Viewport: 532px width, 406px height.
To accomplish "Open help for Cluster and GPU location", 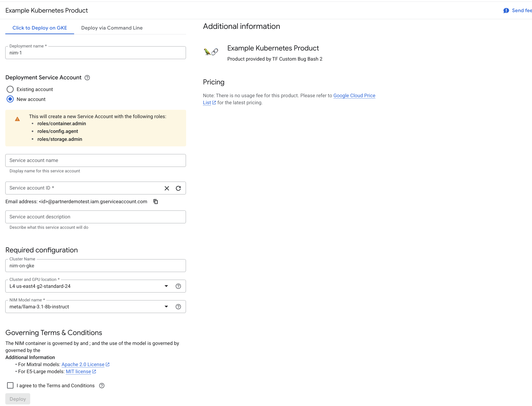I will tap(178, 286).
